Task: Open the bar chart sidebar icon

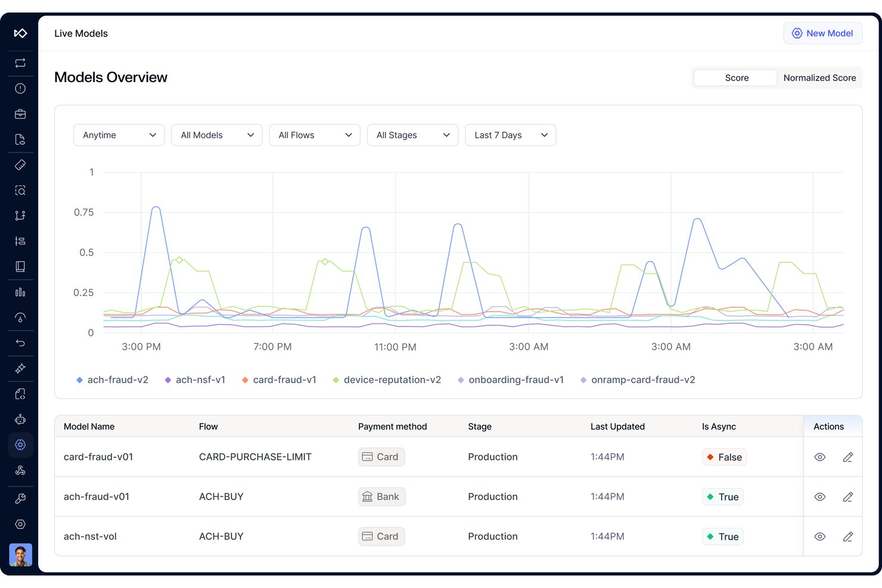Action: tap(20, 292)
